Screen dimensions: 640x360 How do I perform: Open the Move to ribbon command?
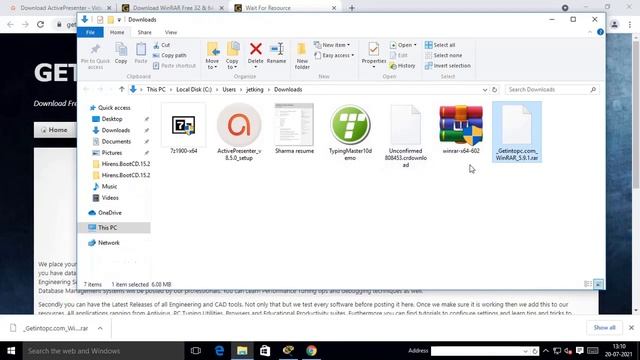click(x=212, y=56)
